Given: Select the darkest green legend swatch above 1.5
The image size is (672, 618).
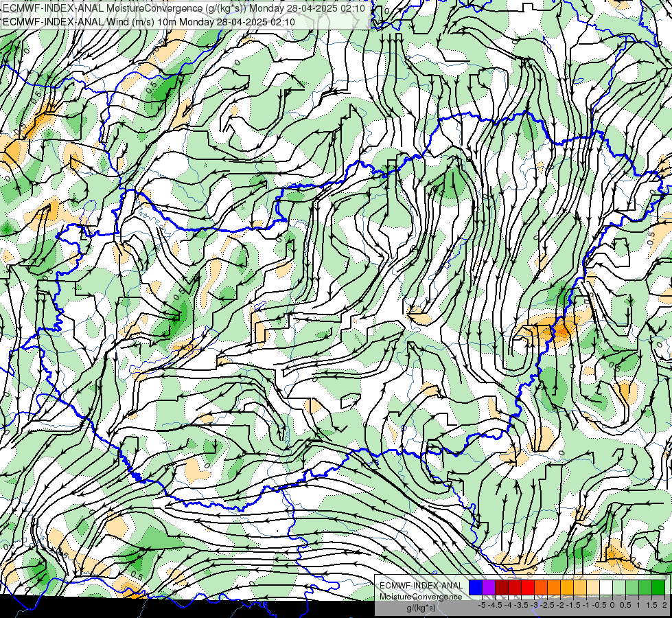Looking at the screenshot, I should [x=658, y=588].
